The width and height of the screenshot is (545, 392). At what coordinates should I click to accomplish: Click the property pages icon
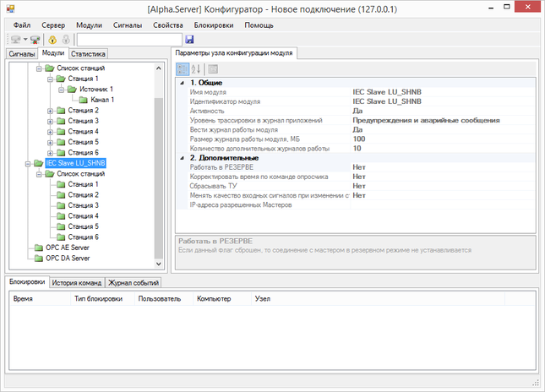(x=213, y=68)
